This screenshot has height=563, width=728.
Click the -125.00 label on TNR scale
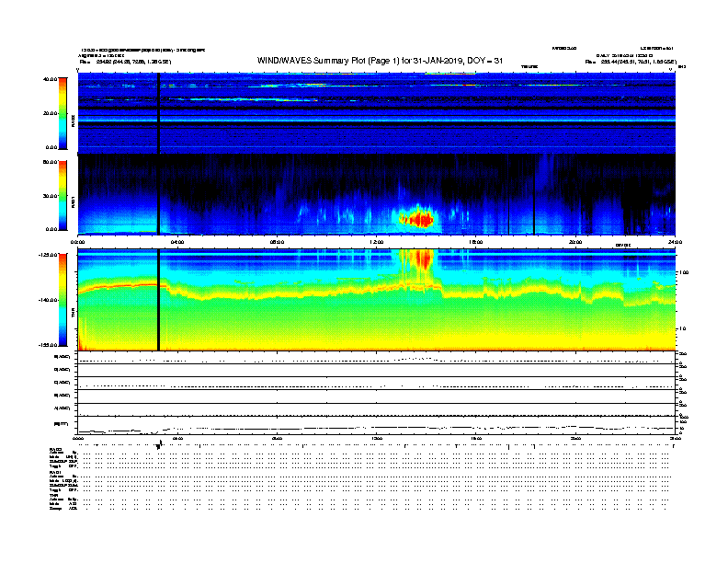(x=49, y=255)
